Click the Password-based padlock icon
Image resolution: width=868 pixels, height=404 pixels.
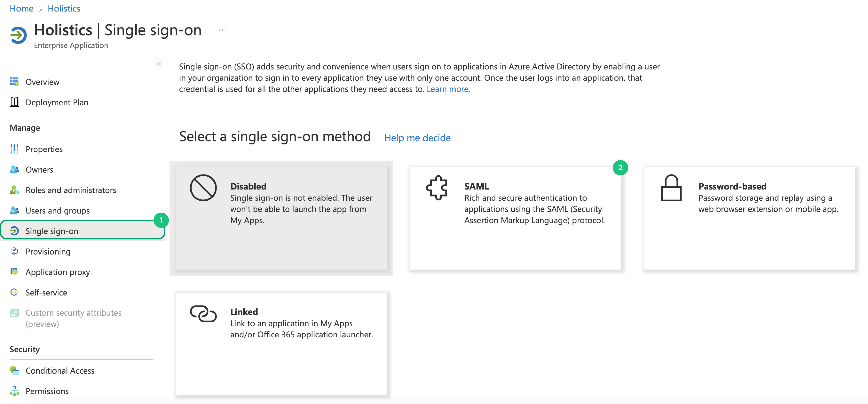pyautogui.click(x=671, y=188)
